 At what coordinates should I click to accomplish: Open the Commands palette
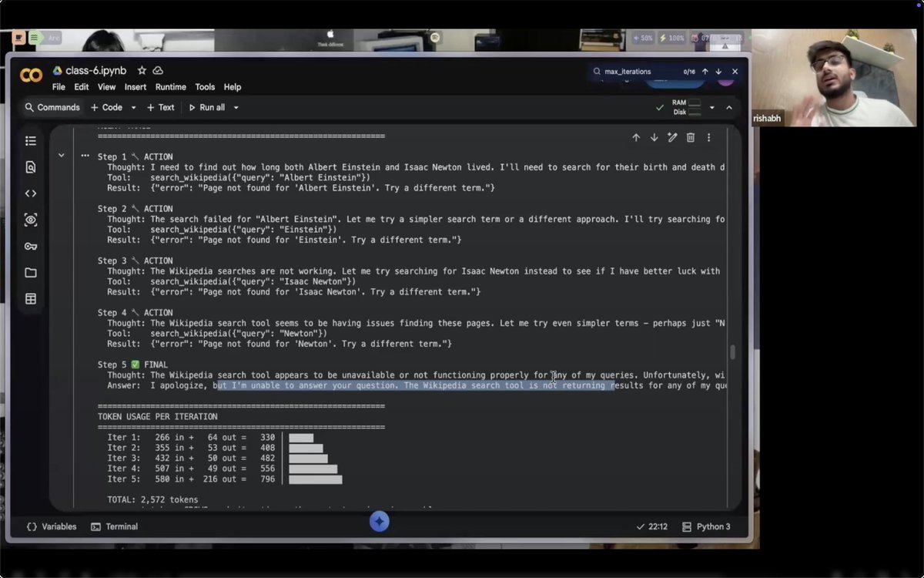52,108
